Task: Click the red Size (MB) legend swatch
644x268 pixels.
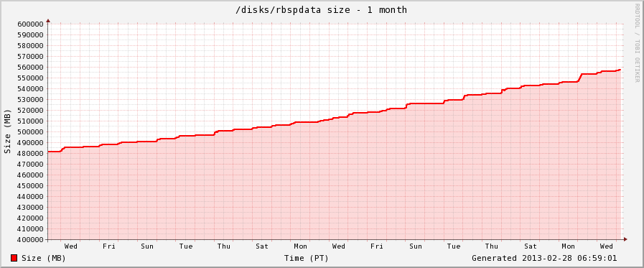Action: 14,258
